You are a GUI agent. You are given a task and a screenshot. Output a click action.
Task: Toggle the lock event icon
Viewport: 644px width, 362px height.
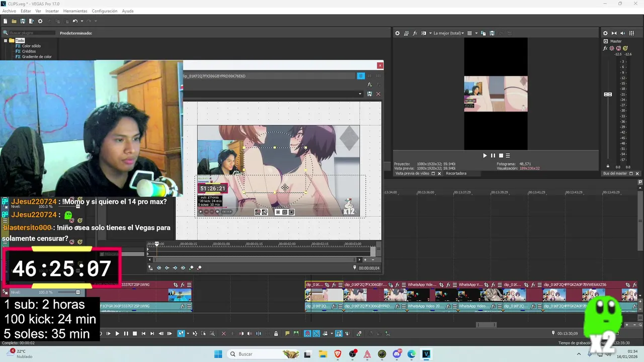(276, 333)
